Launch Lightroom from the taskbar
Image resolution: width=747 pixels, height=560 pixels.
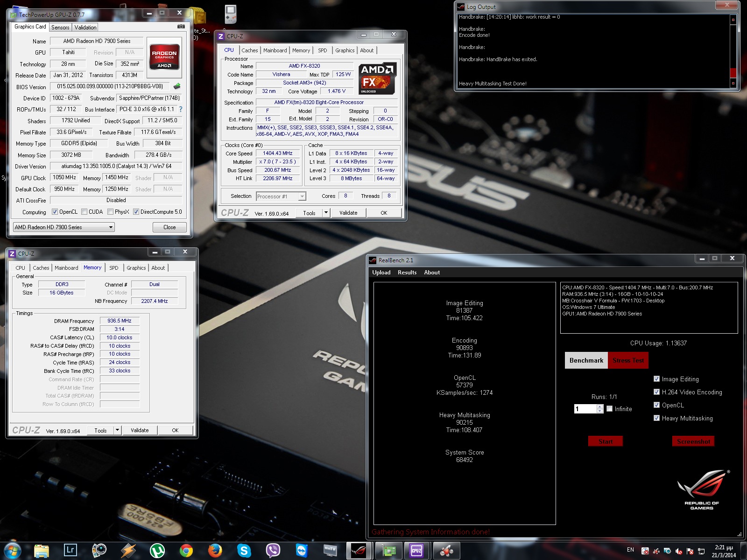(x=70, y=550)
